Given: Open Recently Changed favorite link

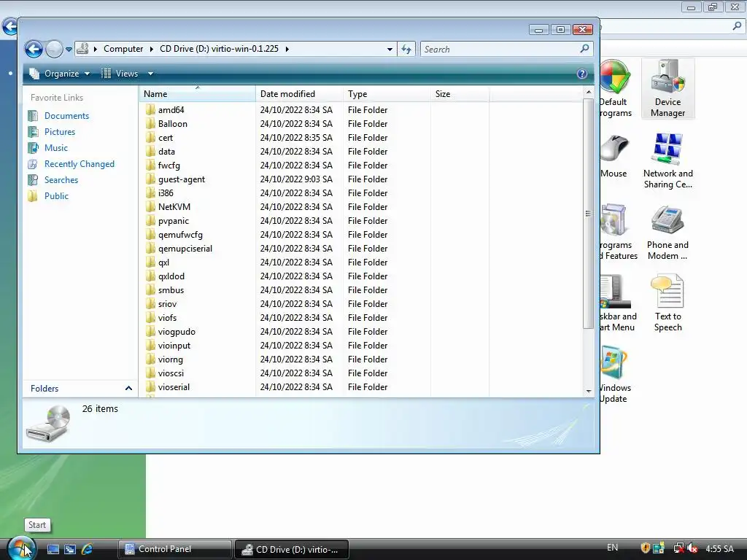Looking at the screenshot, I should (x=79, y=164).
